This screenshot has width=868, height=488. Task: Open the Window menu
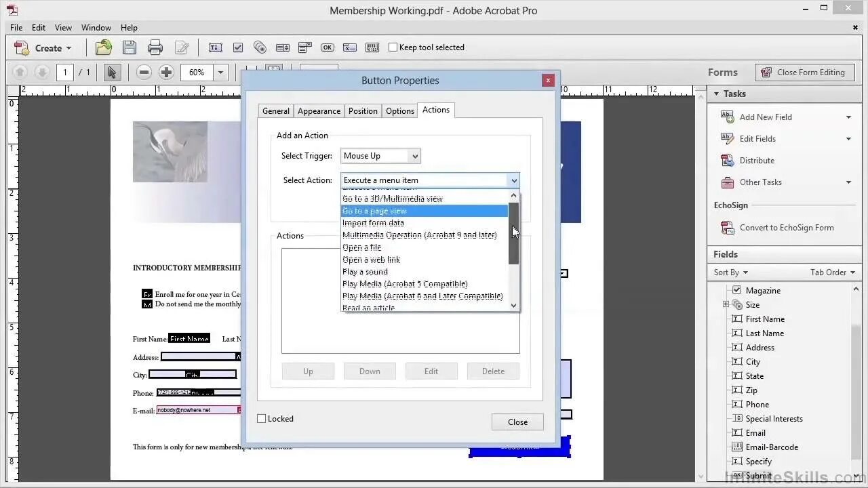[x=96, y=28]
